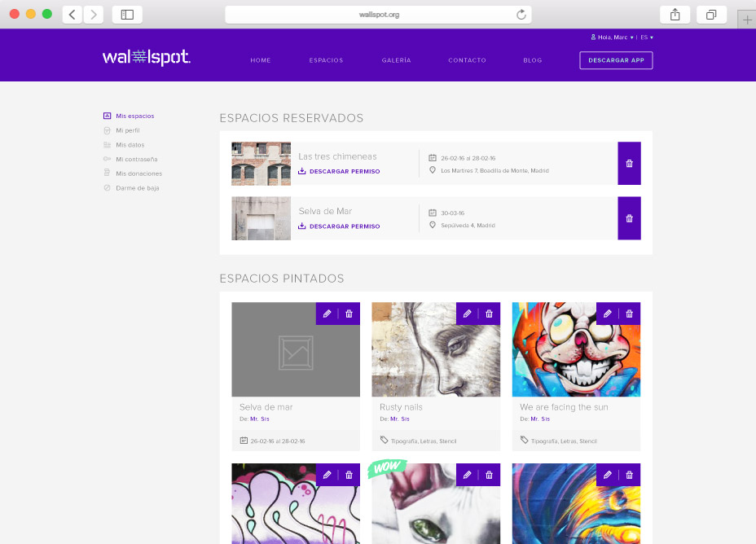Select Mi perfil in the sidebar
The width and height of the screenshot is (756, 544).
[127, 130]
